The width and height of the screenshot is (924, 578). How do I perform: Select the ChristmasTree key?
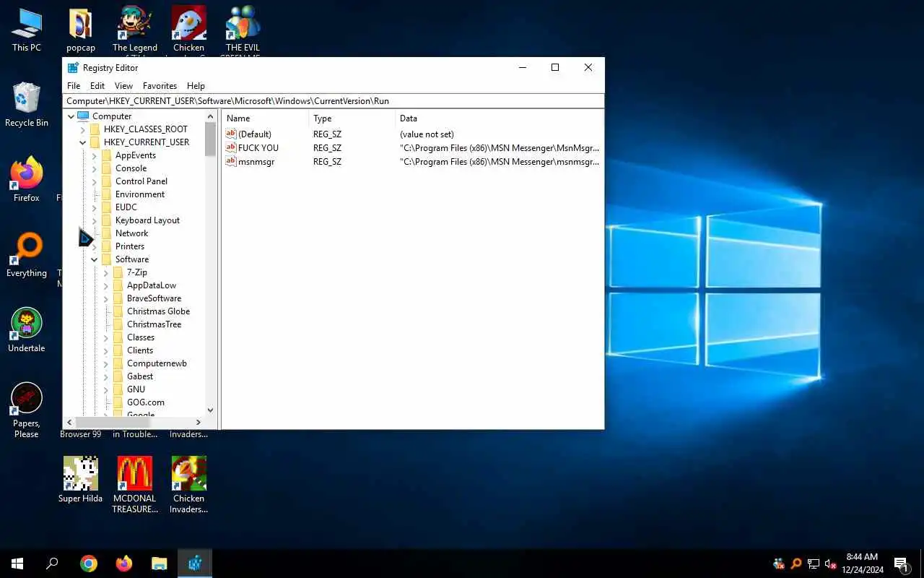coord(154,324)
